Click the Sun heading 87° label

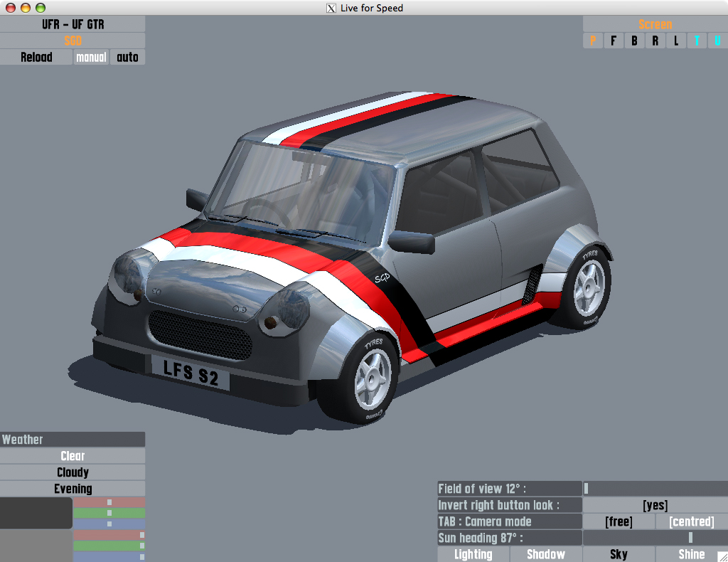pyautogui.click(x=509, y=538)
